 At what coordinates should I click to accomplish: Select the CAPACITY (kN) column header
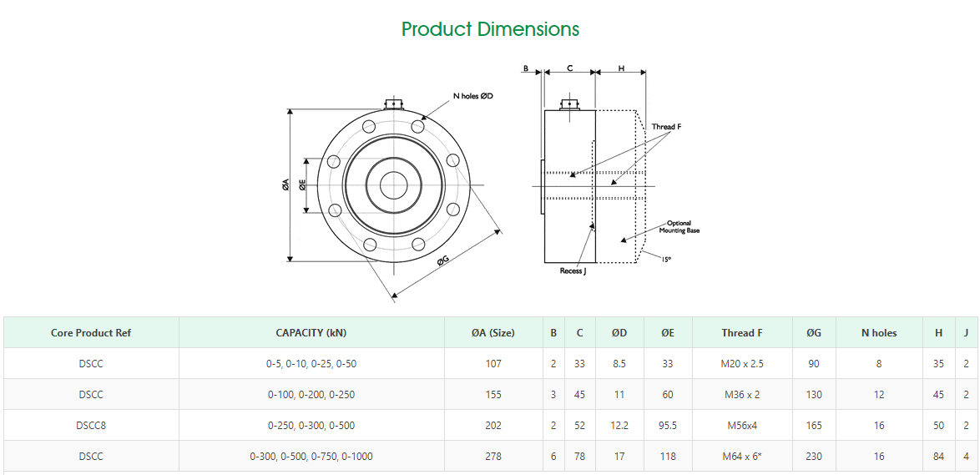[x=311, y=332]
